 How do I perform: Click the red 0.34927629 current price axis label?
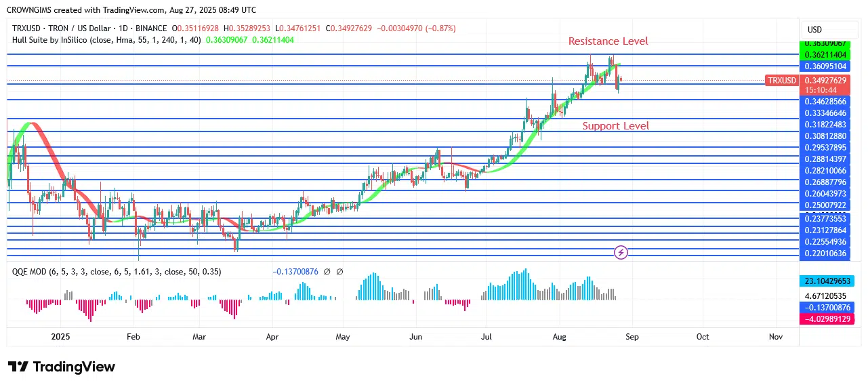[825, 80]
